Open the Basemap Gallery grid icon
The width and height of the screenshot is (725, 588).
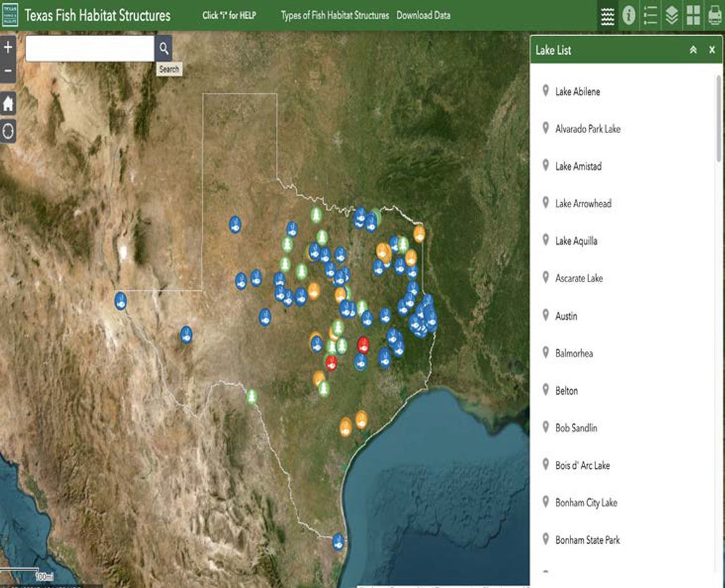693,16
